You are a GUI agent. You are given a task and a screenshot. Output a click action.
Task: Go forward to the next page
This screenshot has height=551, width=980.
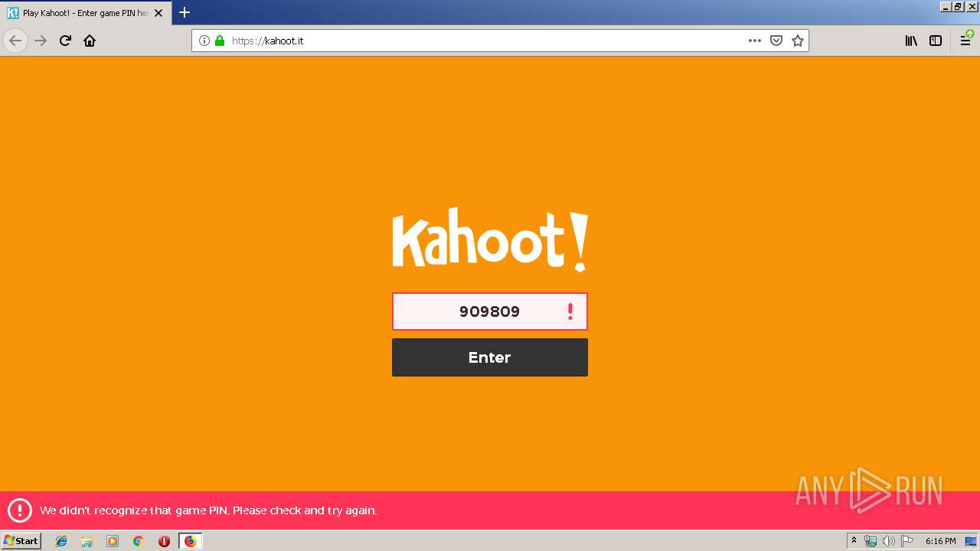[41, 41]
